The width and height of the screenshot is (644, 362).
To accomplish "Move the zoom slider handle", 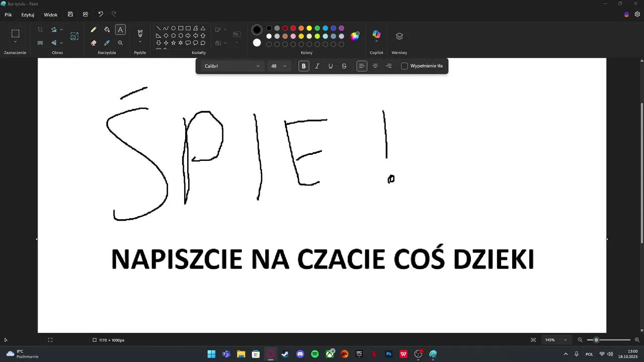I will (x=597, y=340).
